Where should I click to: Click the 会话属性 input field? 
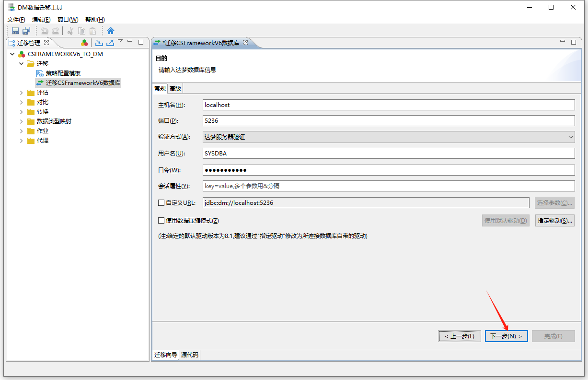tap(389, 186)
